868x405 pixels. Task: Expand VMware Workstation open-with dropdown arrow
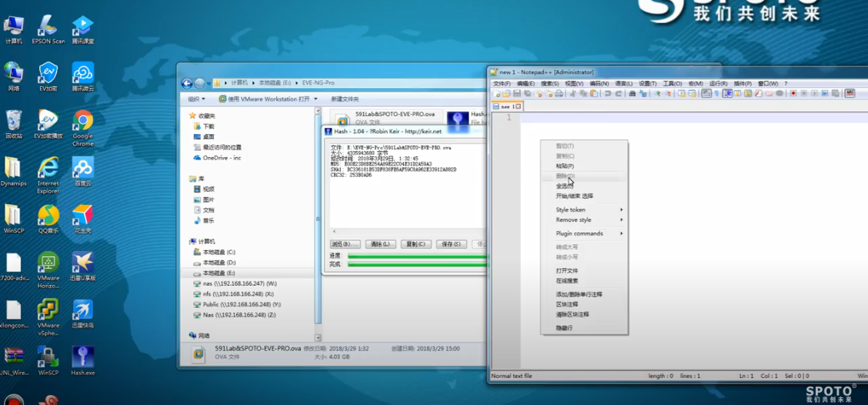(315, 99)
